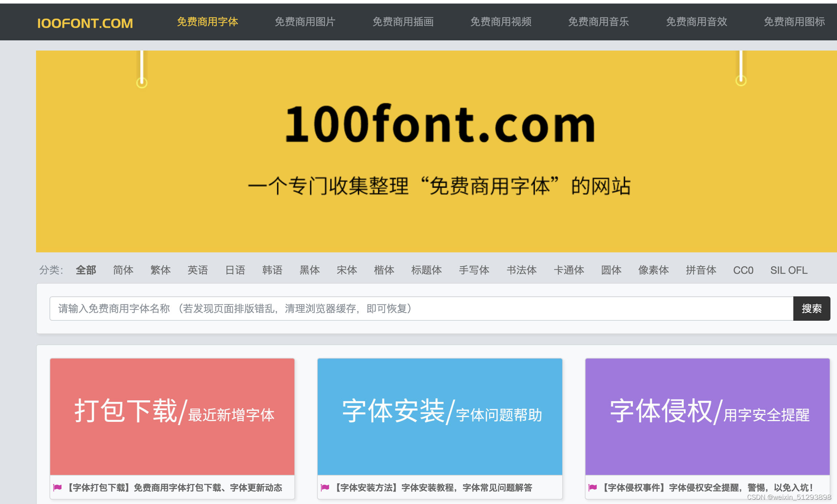
Task: Open 免费商用音乐 in top navigation
Action: click(598, 22)
